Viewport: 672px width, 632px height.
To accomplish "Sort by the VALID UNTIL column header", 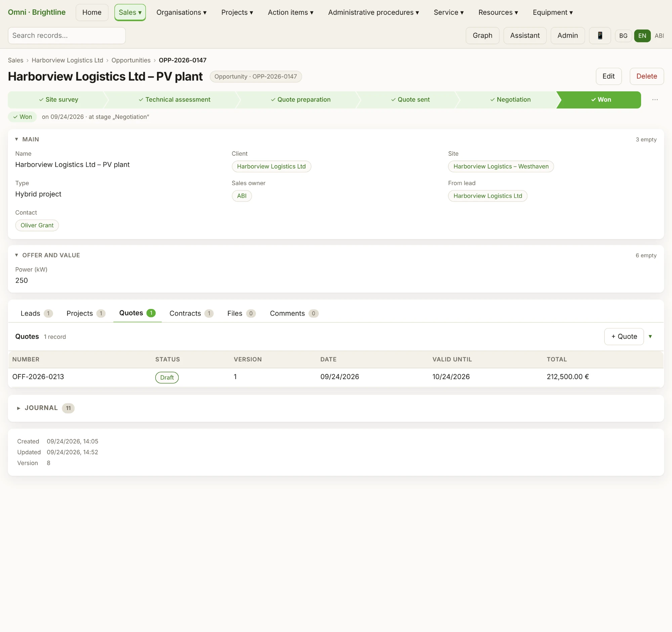I will point(452,359).
